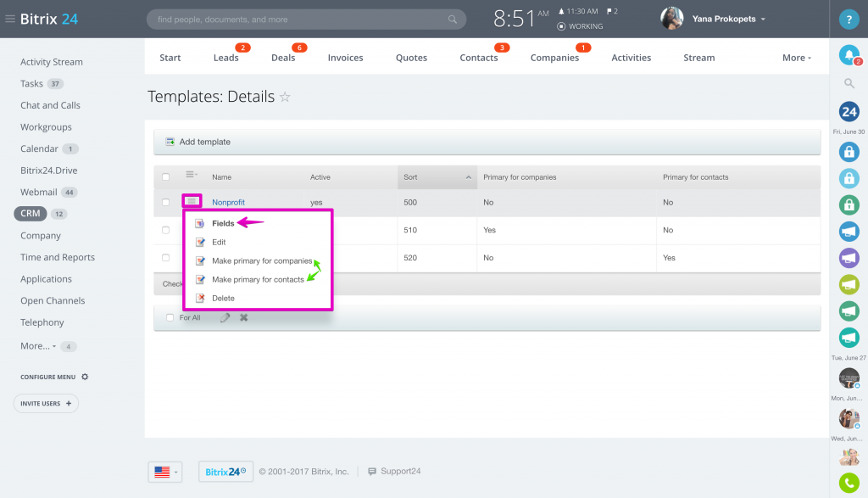Select Edit from the context menu
The width and height of the screenshot is (868, 498).
(x=219, y=242)
